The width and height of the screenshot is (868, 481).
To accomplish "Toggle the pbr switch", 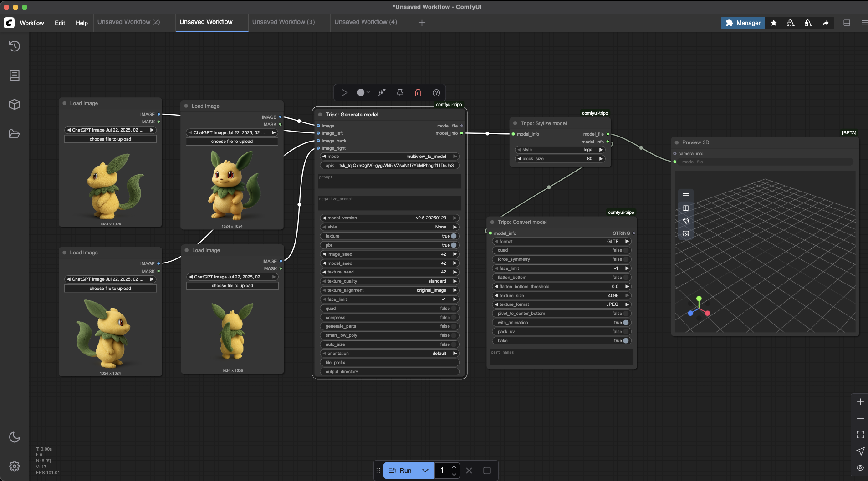I will click(x=389, y=245).
